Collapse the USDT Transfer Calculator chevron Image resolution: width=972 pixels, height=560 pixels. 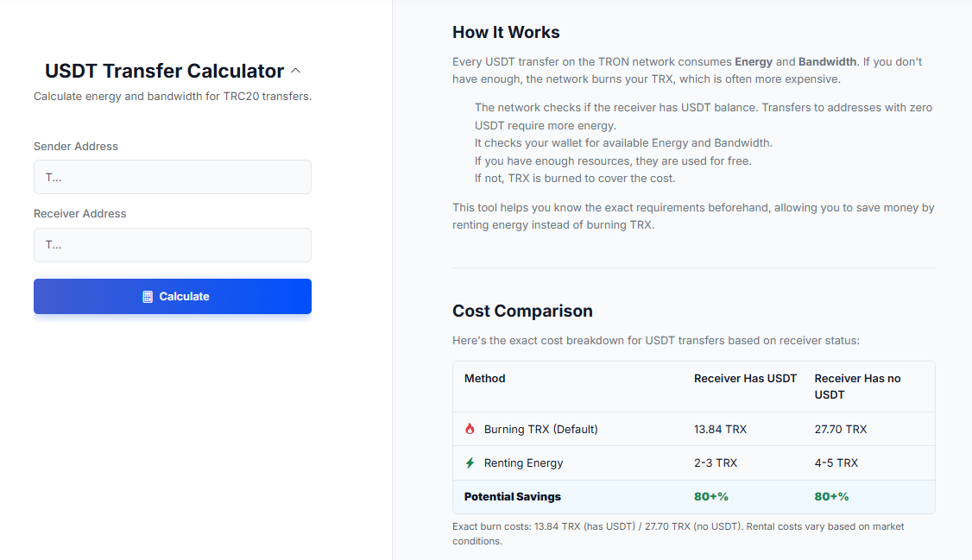tap(296, 71)
